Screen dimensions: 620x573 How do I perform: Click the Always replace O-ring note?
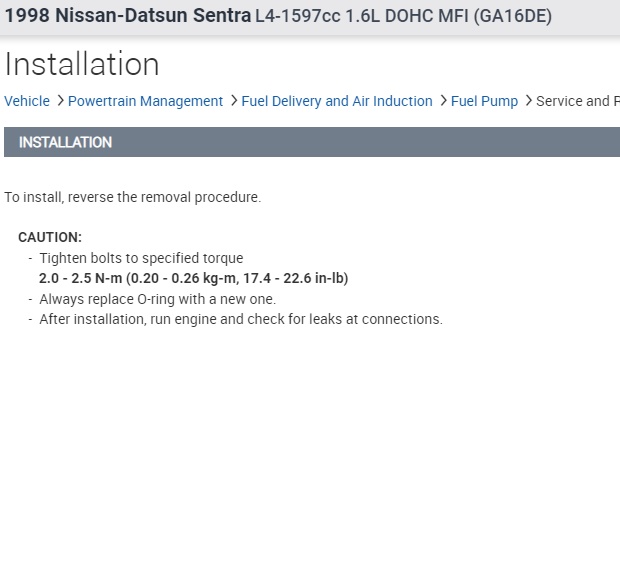click(x=157, y=299)
